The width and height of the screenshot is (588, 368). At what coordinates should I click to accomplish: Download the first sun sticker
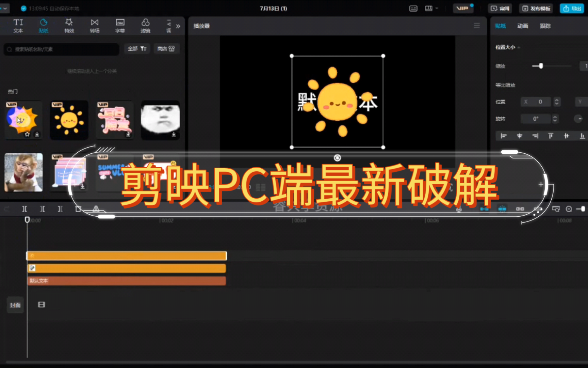37,134
